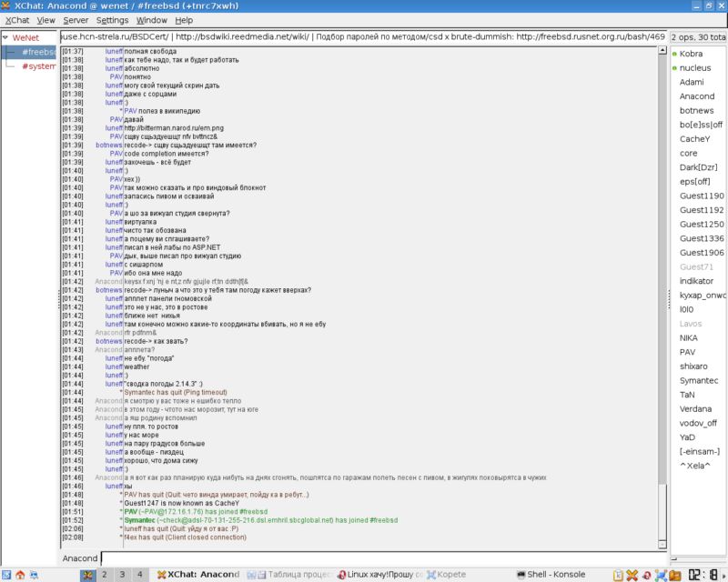The image size is (728, 582).
Task: Click the home folder icon in taskbar
Action: tap(20, 575)
